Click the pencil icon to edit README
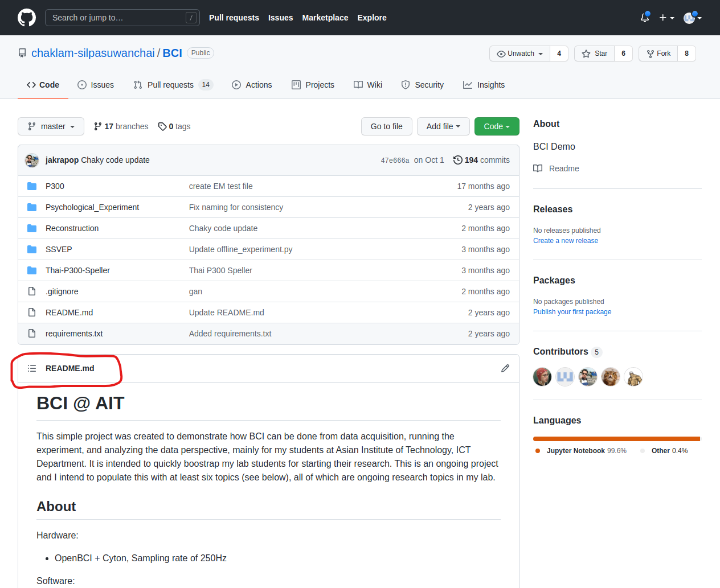Image resolution: width=720 pixels, height=588 pixels. click(x=505, y=368)
